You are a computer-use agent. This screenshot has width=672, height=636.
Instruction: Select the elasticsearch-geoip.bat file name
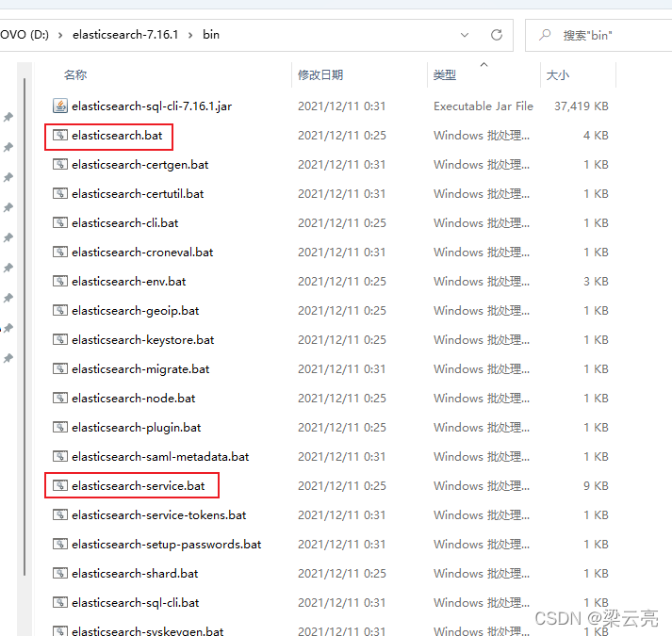coord(136,311)
